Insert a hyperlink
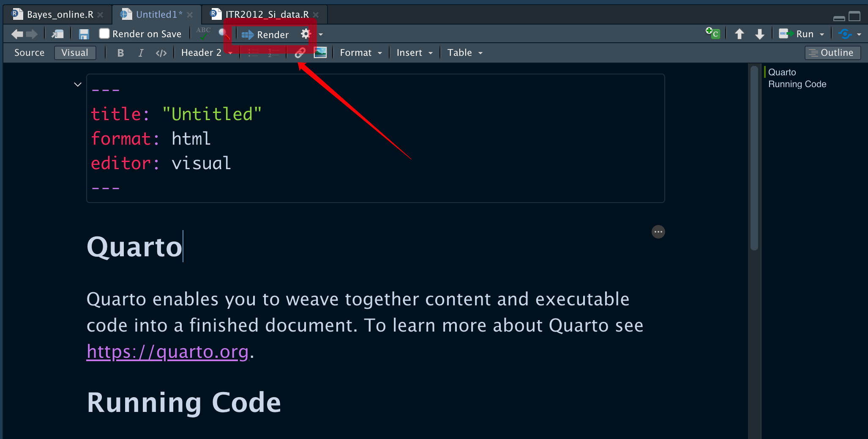 (300, 53)
